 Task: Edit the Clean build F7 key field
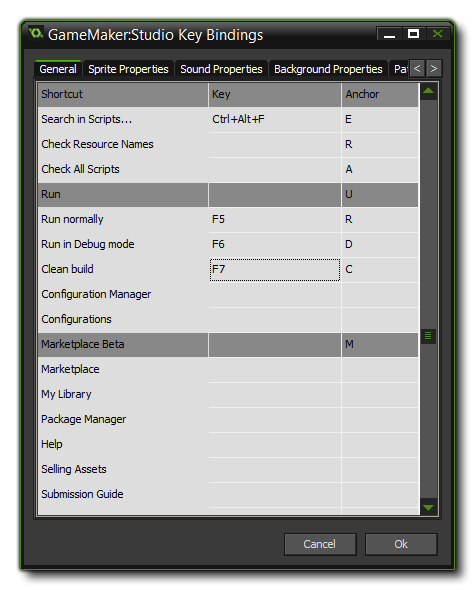[275, 269]
